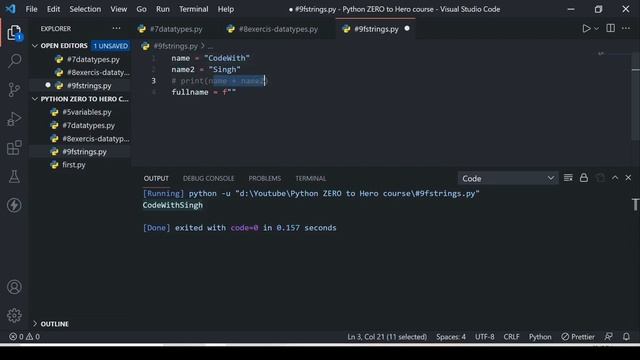The width and height of the screenshot is (640, 360).
Task: Open the Help menu
Action: (x=226, y=9)
